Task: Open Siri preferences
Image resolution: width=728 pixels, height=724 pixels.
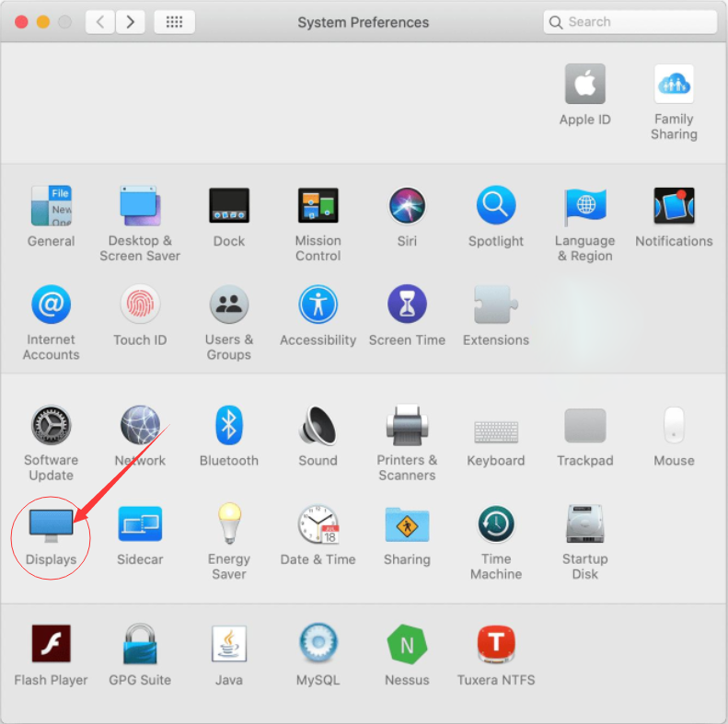Action: click(407, 205)
